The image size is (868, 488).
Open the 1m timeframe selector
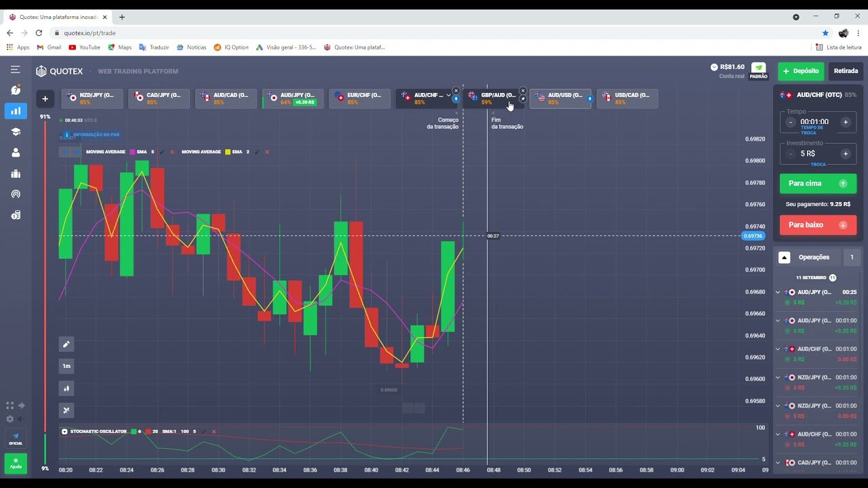pos(66,366)
